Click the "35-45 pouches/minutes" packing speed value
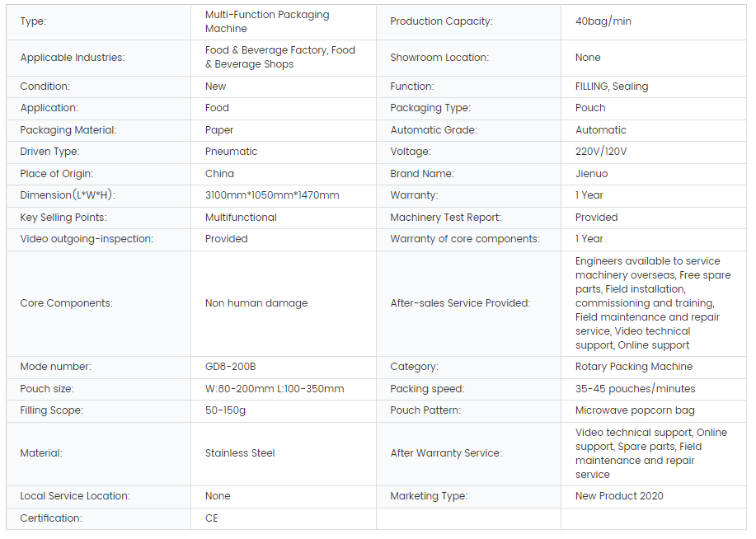This screenshot has height=539, width=756. (x=635, y=389)
